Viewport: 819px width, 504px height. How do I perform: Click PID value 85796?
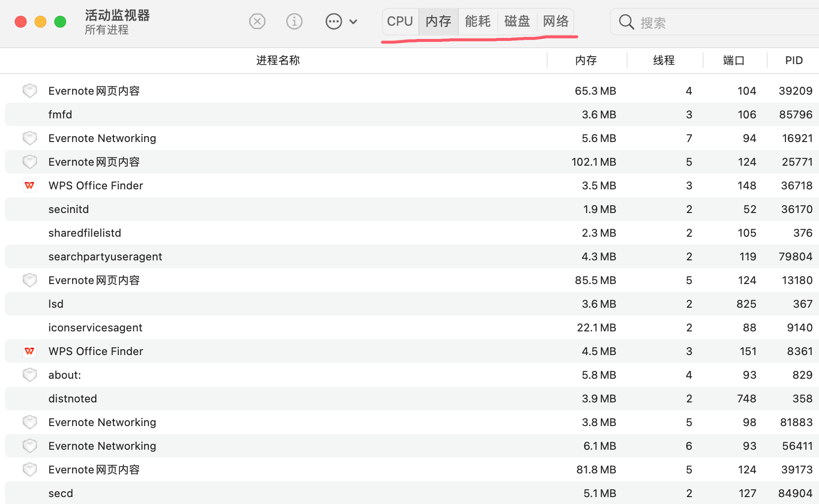(796, 114)
